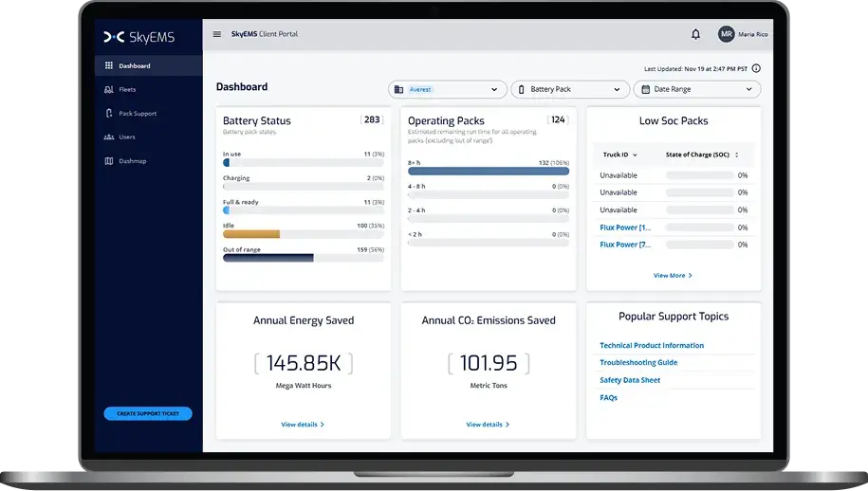Viewport: 868px width, 491px height.
Task: Open the Battery Pack dropdown
Action: (x=570, y=89)
